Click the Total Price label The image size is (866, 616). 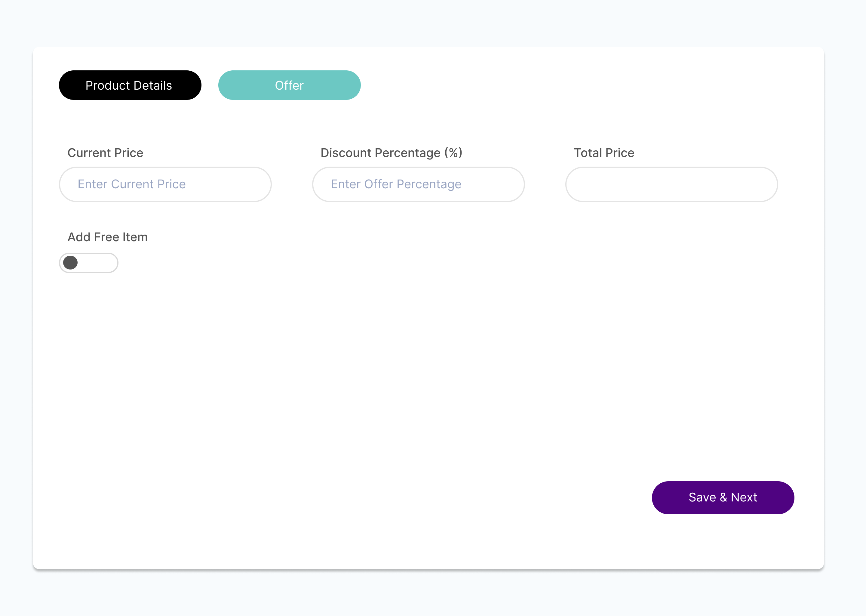[603, 153]
